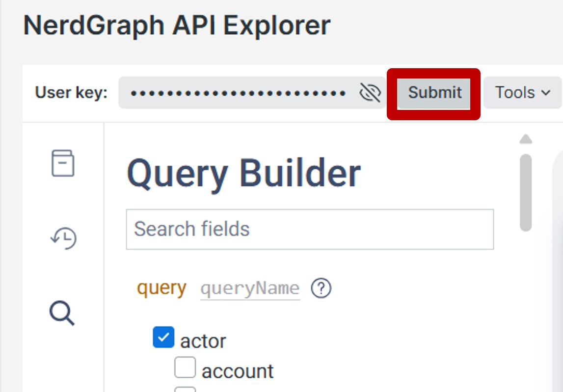The height and width of the screenshot is (392, 563).
Task: Uncheck the actor checkbox
Action: 163,338
